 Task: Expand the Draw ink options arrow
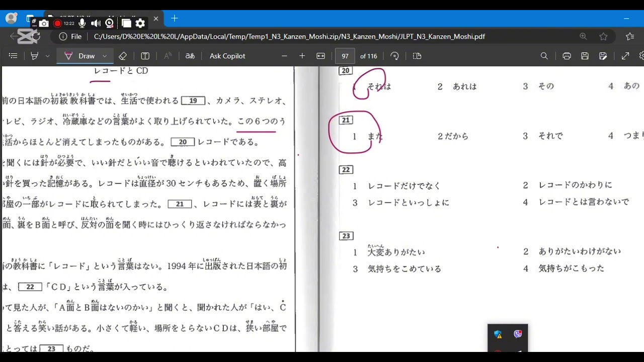[105, 56]
